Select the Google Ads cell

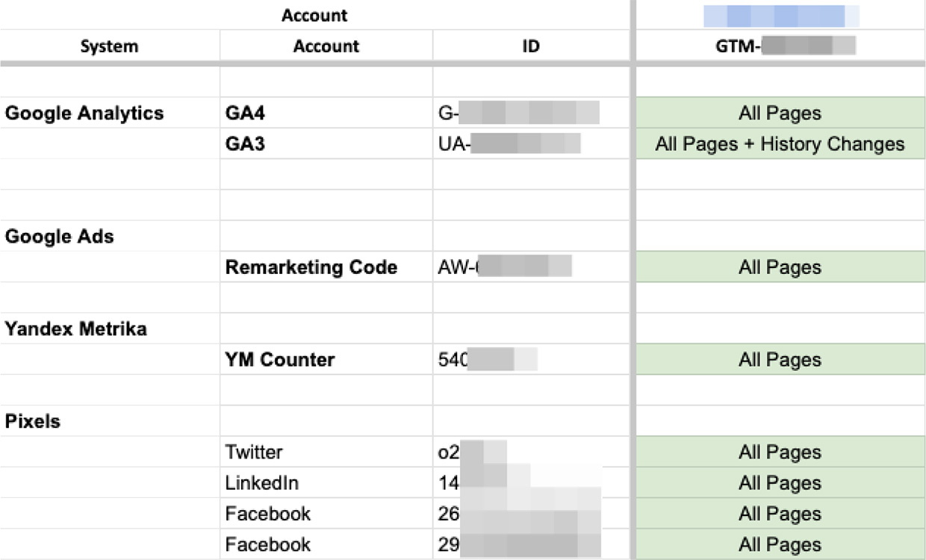(60, 237)
